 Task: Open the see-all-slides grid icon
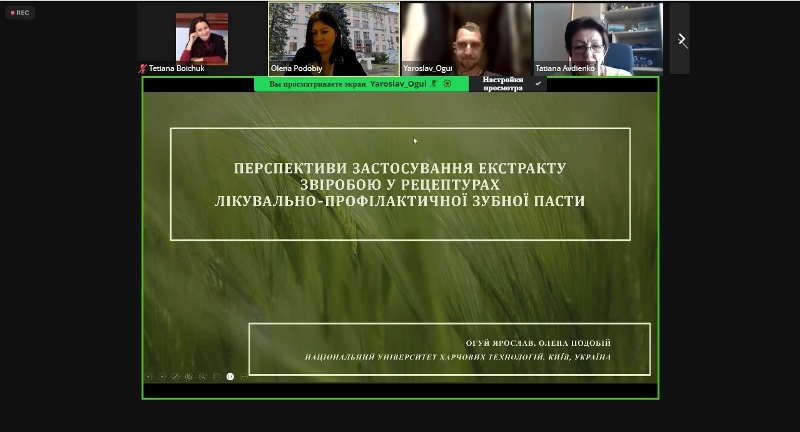coord(189,376)
